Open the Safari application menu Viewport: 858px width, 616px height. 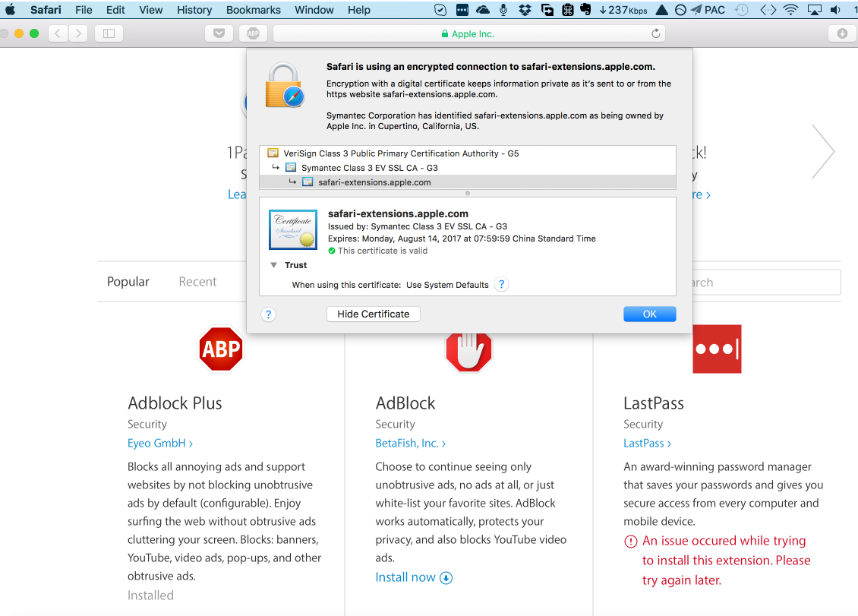[46, 10]
